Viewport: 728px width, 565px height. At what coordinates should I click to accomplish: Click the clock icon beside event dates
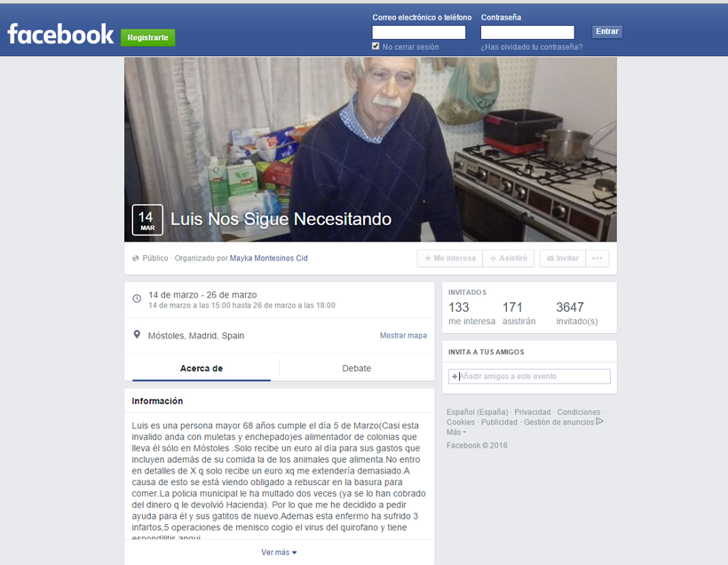coord(137,298)
